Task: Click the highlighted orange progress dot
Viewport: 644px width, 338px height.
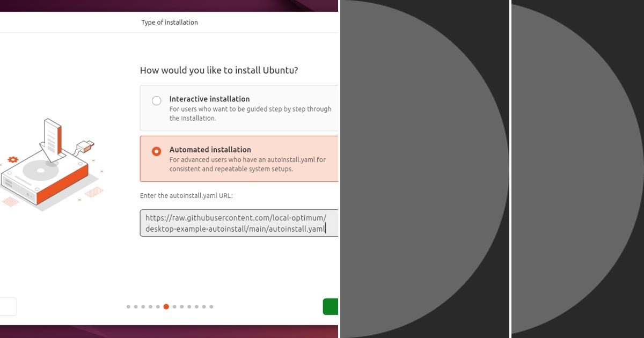Action: pyautogui.click(x=166, y=306)
